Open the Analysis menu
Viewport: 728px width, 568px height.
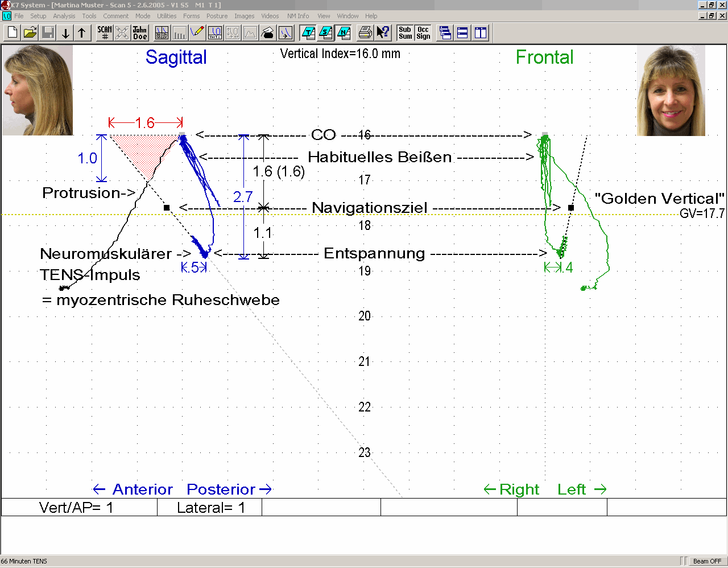click(x=64, y=16)
